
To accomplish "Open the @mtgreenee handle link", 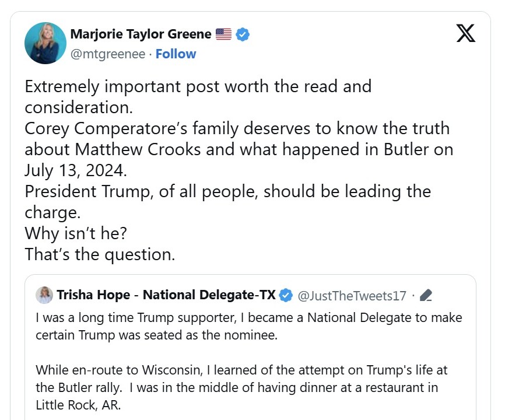I will (x=108, y=54).
